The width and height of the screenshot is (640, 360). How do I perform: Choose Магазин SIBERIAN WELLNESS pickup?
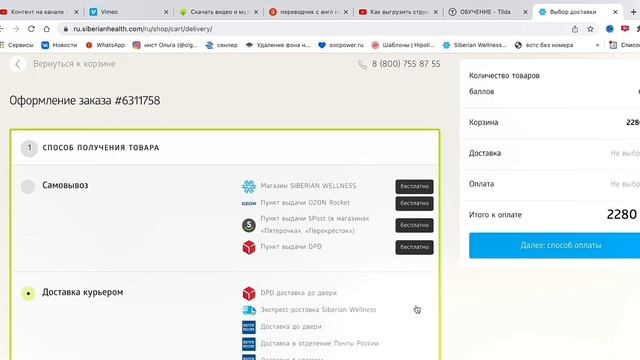308,186
